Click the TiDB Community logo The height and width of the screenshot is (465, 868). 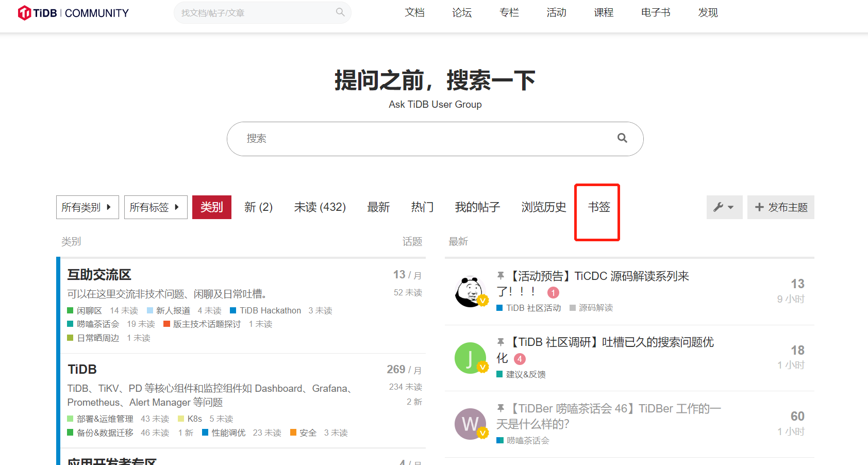73,13
